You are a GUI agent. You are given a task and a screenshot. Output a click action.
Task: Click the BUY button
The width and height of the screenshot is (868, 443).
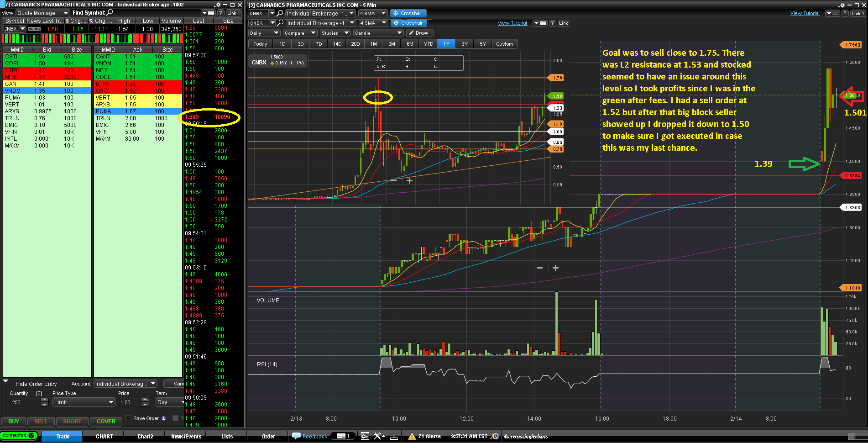click(14, 421)
